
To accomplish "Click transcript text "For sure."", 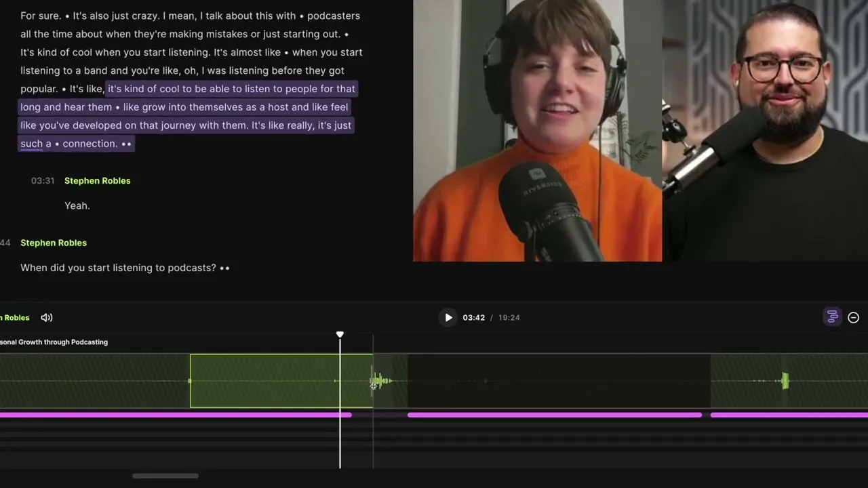I will pyautogui.click(x=42, y=16).
